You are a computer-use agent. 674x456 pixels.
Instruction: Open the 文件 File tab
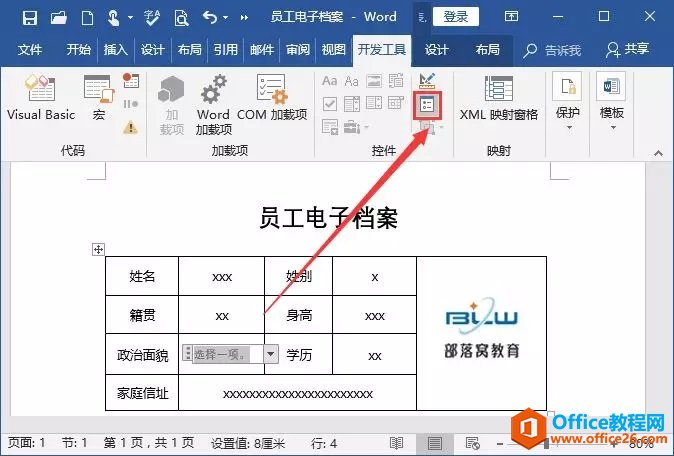click(30, 50)
